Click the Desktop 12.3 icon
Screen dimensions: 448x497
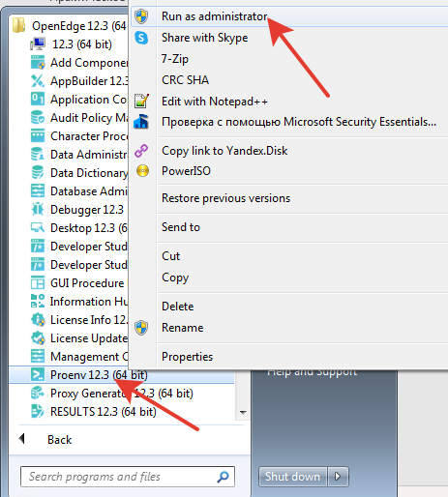coord(38,228)
